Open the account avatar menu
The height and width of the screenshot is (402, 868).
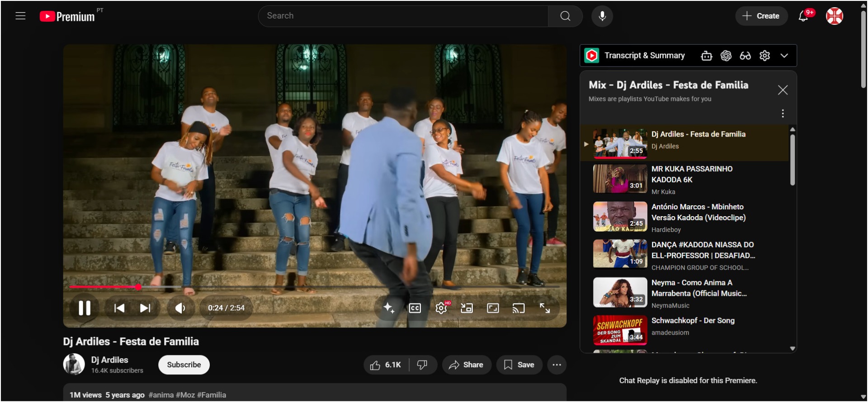coord(835,16)
